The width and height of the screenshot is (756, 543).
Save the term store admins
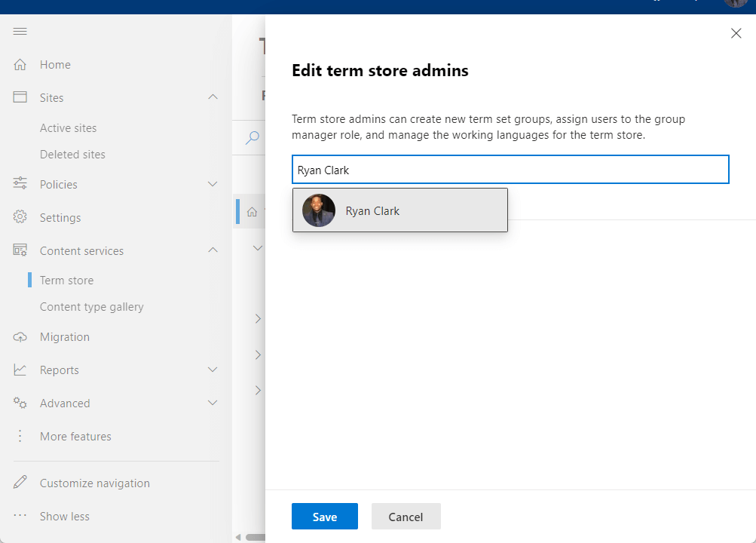324,517
